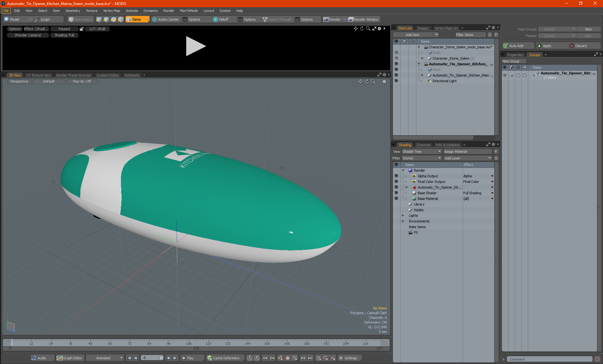The image size is (603, 364).
Task: Switch to Properties tab
Action: tap(515, 55)
